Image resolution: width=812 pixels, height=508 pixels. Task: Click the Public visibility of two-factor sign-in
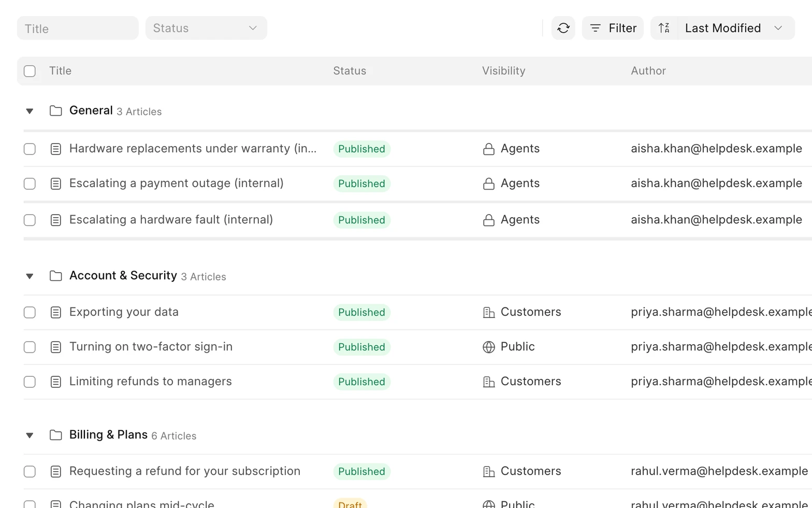tap(517, 347)
